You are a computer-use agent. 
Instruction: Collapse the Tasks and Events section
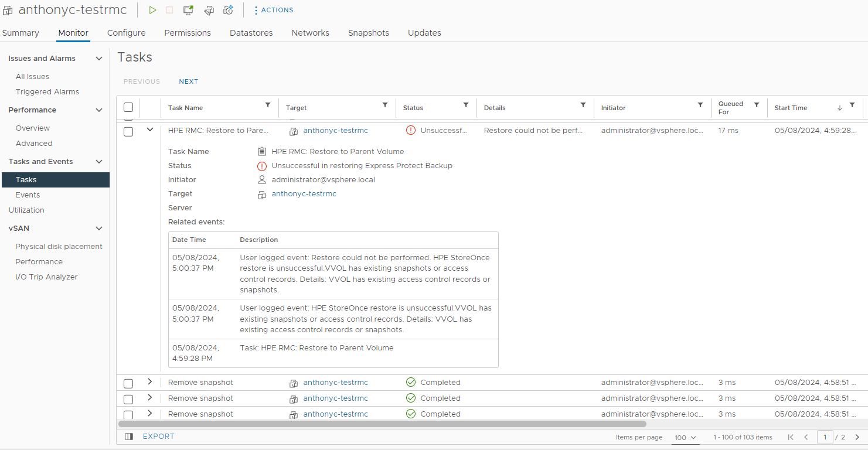click(99, 162)
